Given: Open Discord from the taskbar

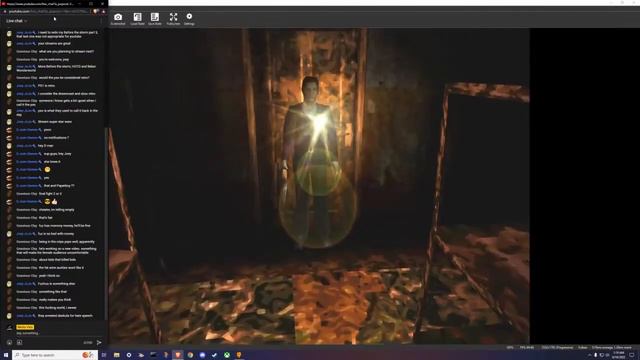Looking at the screenshot, I should 202,355.
